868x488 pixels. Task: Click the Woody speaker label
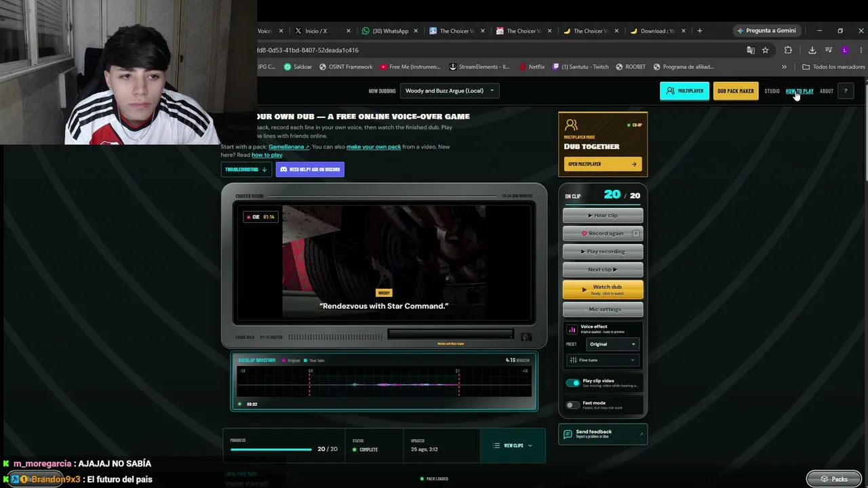click(x=384, y=293)
